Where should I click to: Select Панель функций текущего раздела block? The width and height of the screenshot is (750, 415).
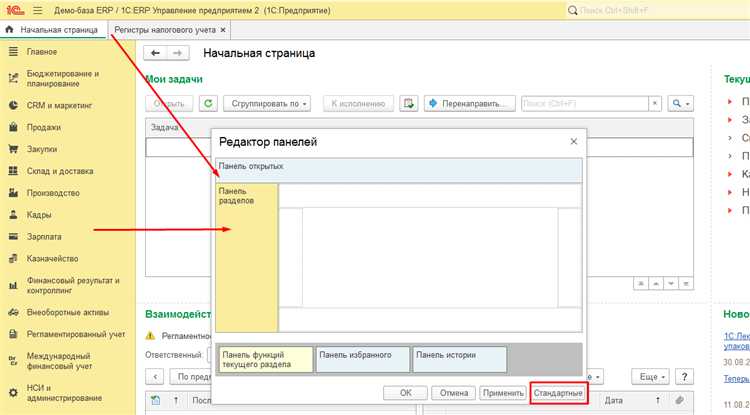pos(266,360)
